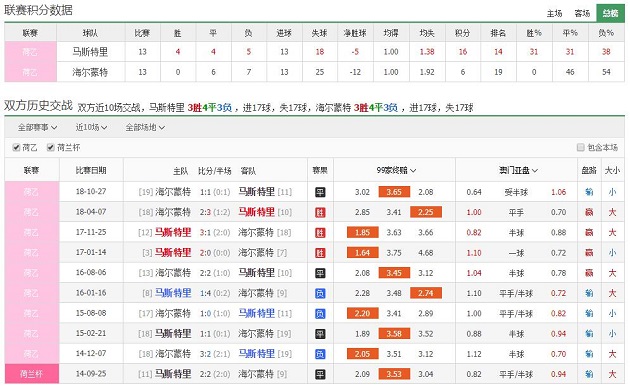Click the 一球 handicap in 17-01-14 row
Screen dimensions: 630x389
coord(516,253)
